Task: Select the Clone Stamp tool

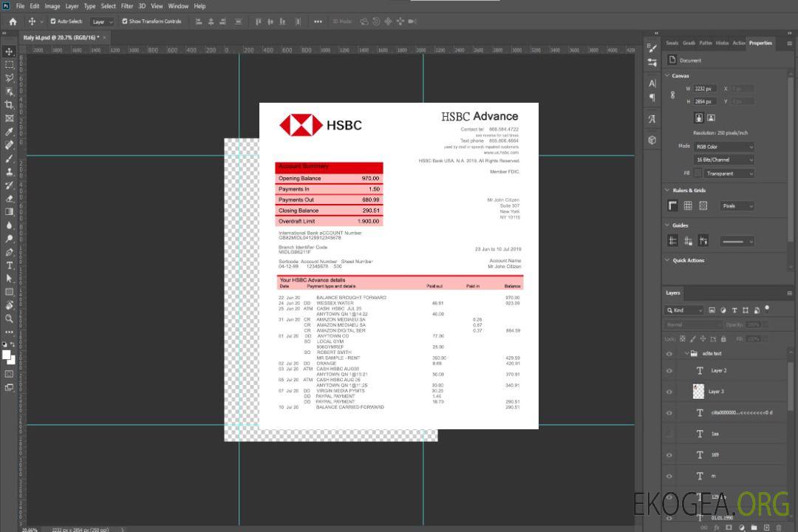Action: (x=9, y=171)
